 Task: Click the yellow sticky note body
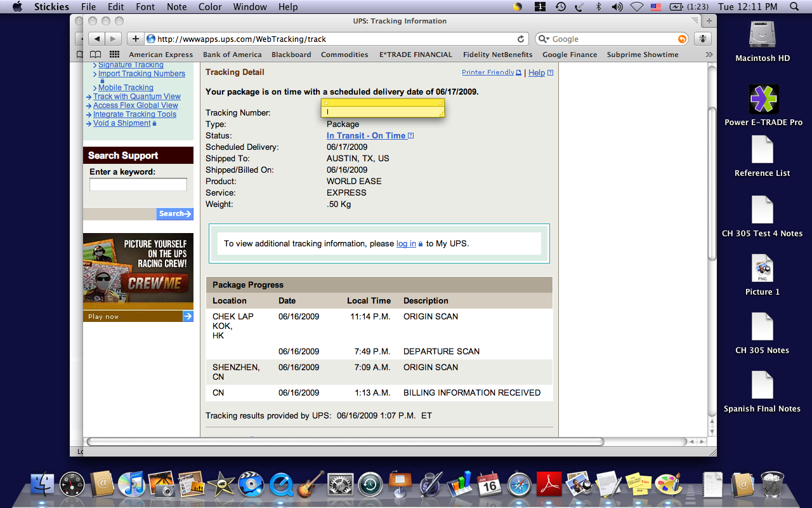tap(383, 112)
